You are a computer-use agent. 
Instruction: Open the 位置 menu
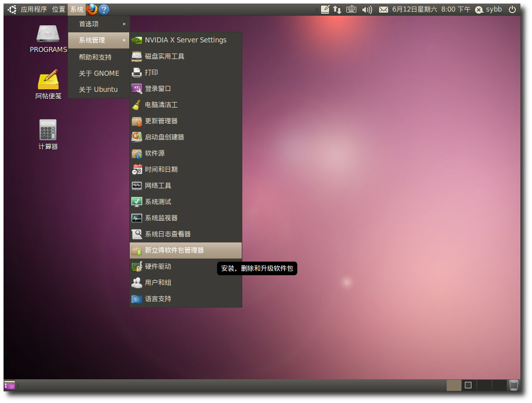coord(59,10)
